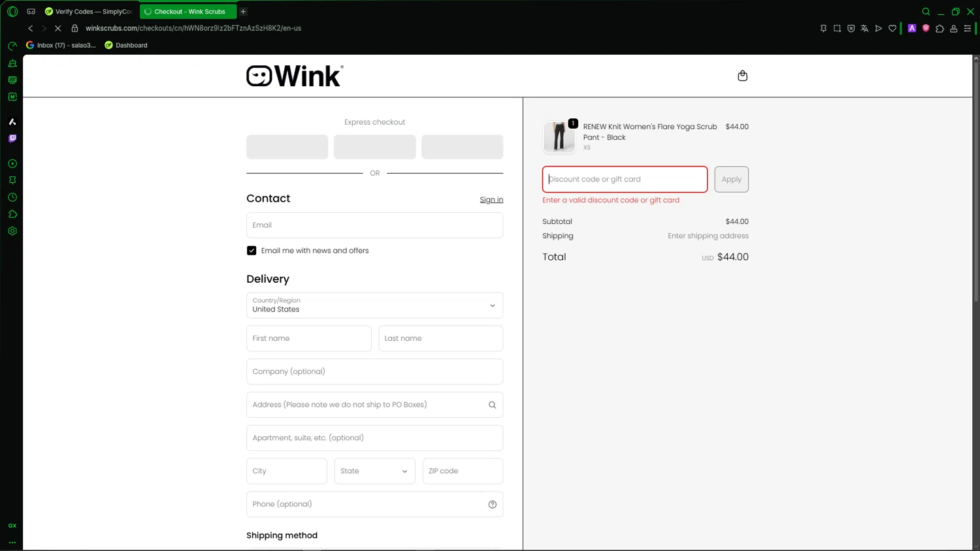Search tabs with the magnifier icon
Screen dimensions: 980x551
pos(926,12)
